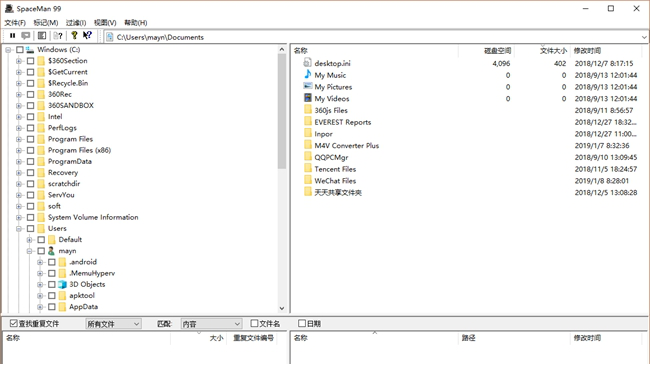The image size is (650, 378).
Task: Click the tree scrollbar up arrow
Action: [282, 50]
